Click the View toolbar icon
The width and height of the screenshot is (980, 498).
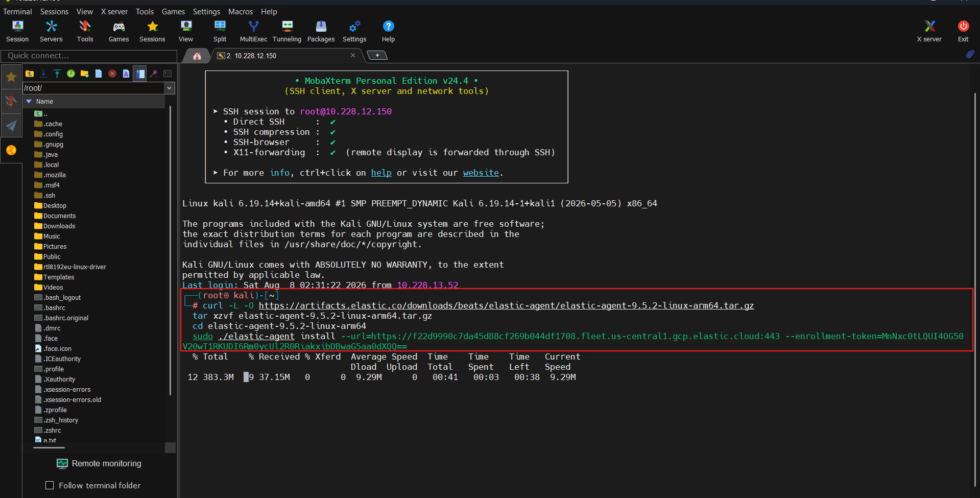[x=186, y=31]
